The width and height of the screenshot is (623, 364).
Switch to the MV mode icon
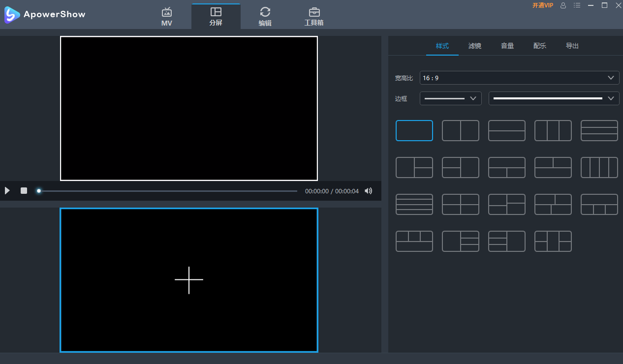[167, 15]
